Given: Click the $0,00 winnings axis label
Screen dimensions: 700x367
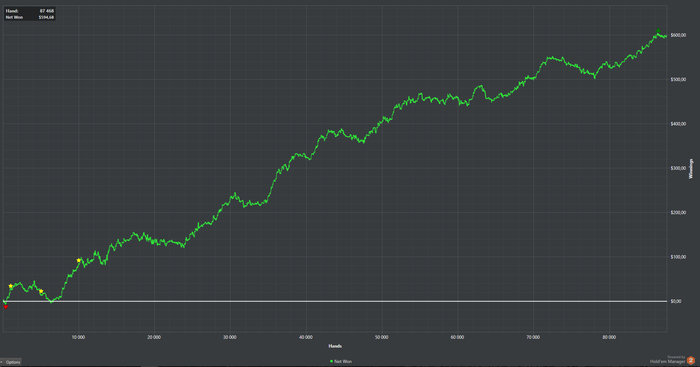Looking at the screenshot, I should pos(676,301).
